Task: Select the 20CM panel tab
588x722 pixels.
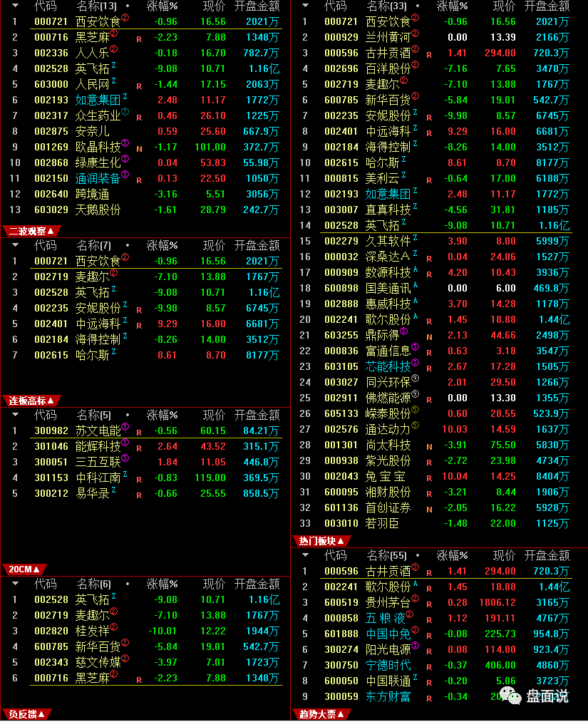Action: 24,569
